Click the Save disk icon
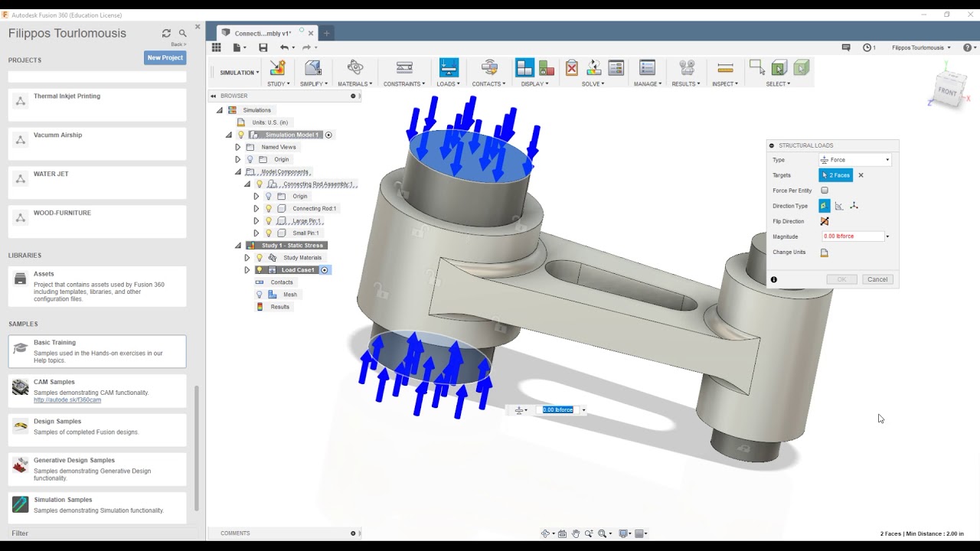The width and height of the screenshot is (980, 551). [x=263, y=47]
